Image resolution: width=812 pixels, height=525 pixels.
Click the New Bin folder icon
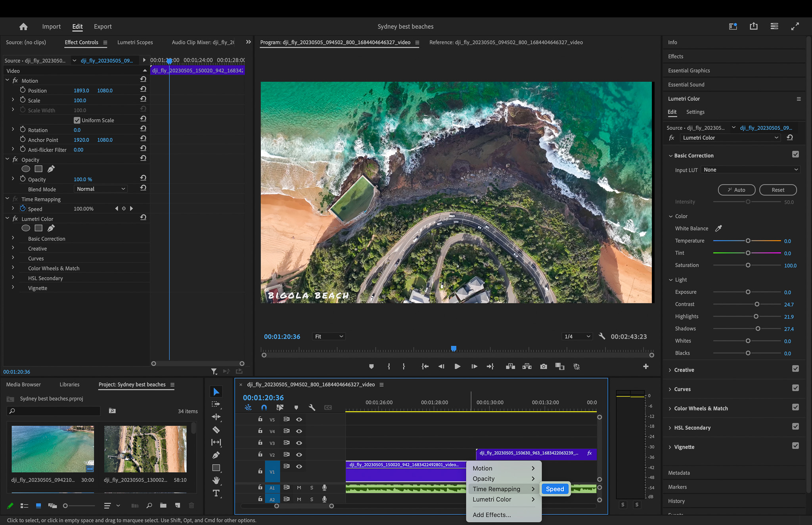point(163,505)
